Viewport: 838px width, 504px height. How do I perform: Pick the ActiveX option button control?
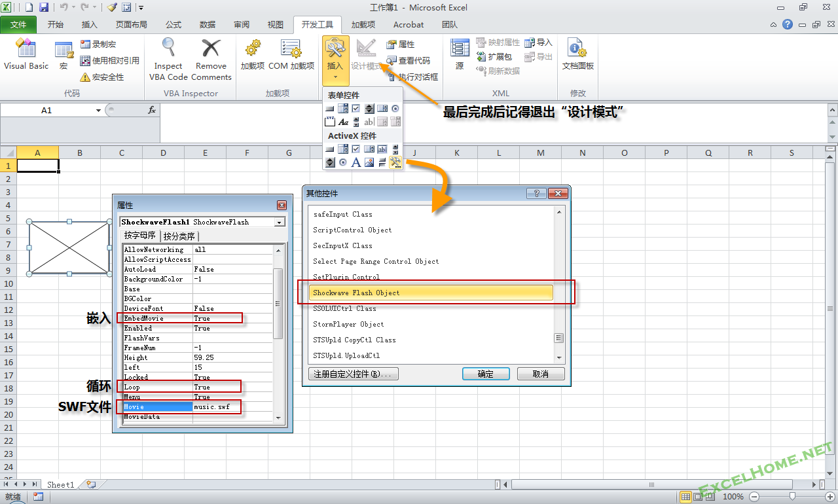coord(343,162)
